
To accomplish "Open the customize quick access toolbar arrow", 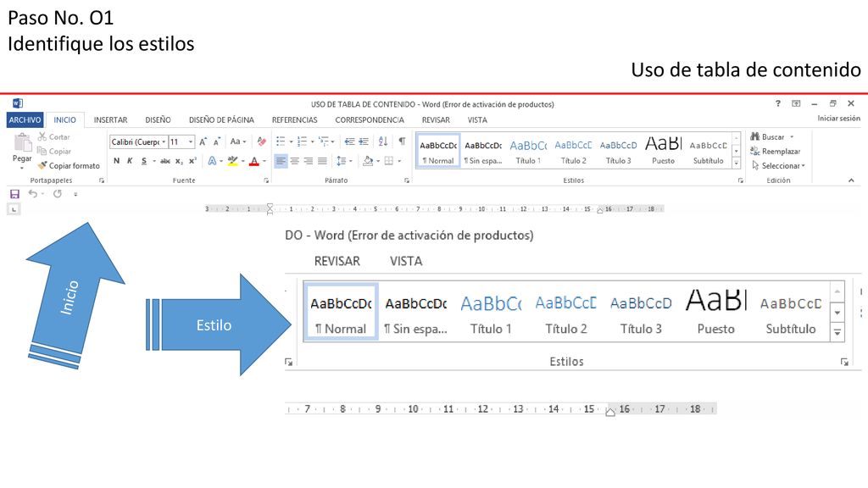I will point(75,194).
